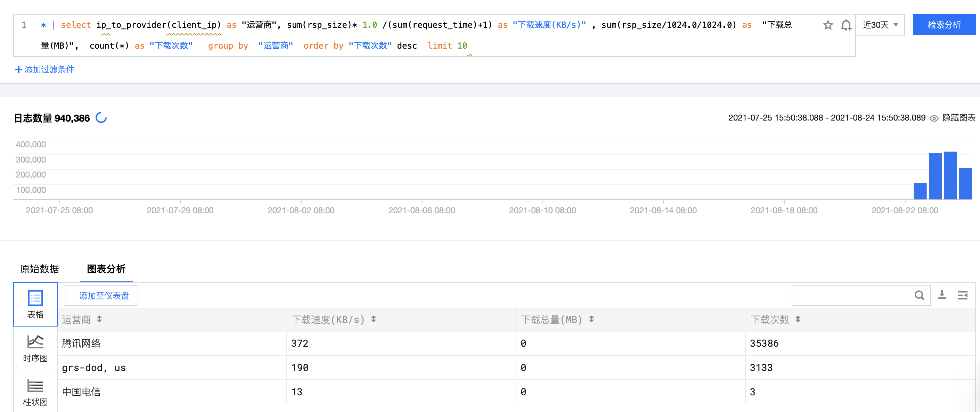Viewport: 980px width, 412px height.
Task: Toggle 隐藏图表 to hide the histogram
Action: pos(953,118)
